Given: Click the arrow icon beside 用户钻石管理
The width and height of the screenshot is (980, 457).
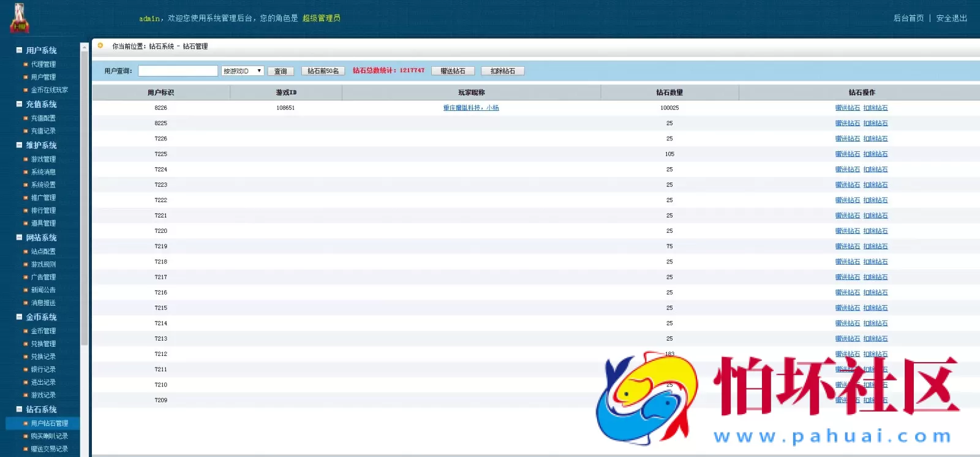Looking at the screenshot, I should click(x=26, y=424).
